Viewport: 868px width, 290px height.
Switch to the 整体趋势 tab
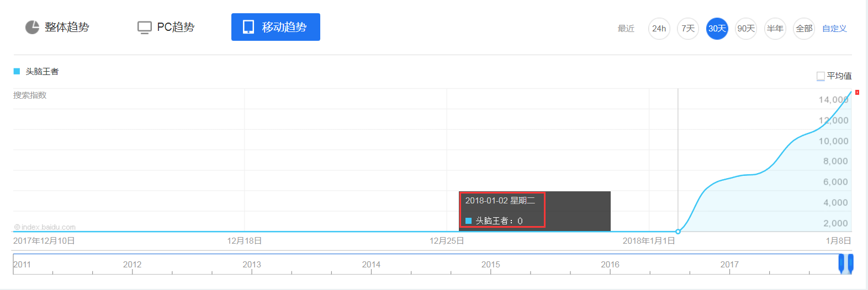[57, 27]
